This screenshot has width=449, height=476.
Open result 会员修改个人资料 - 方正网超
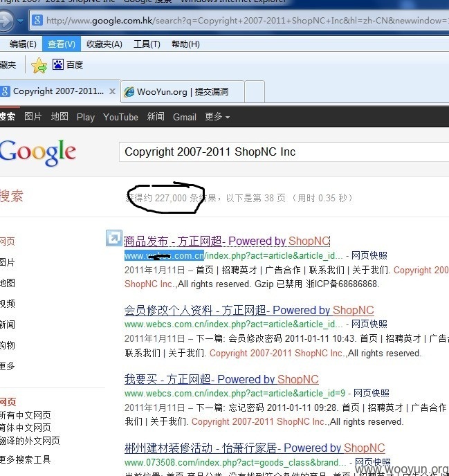(x=249, y=310)
